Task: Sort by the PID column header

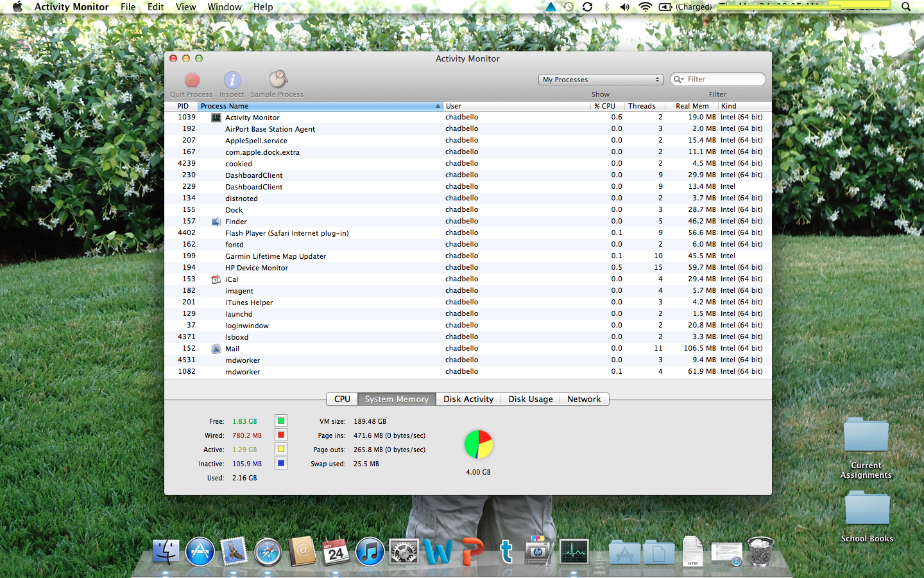Action: 182,106
